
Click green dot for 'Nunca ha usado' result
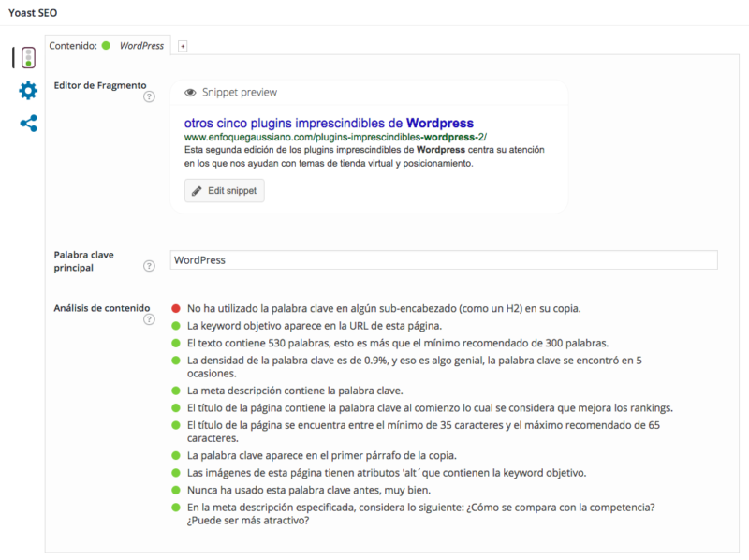(176, 491)
